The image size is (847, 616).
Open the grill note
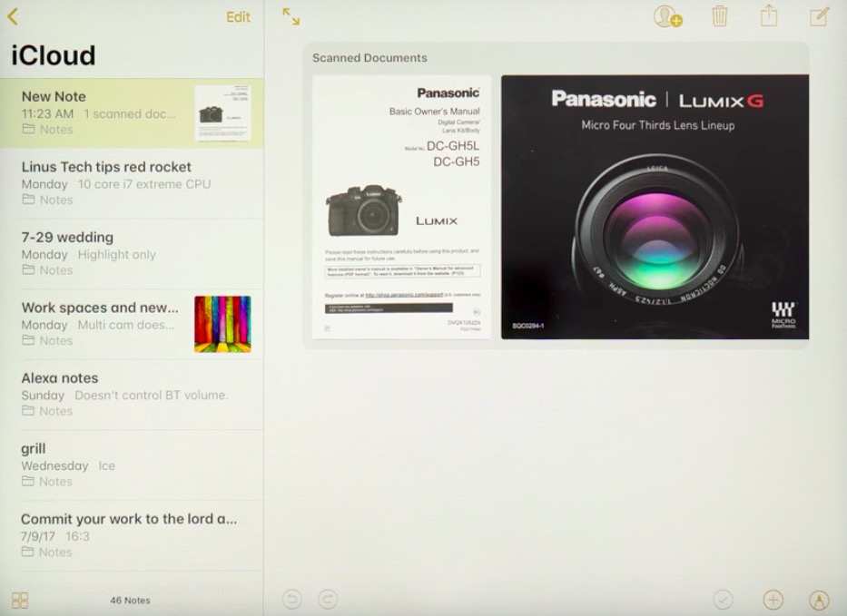click(132, 465)
